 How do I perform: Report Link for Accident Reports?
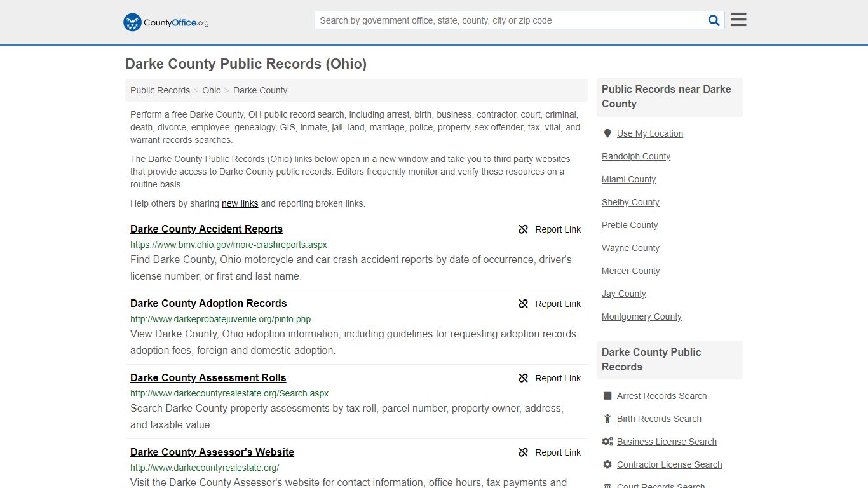click(x=558, y=229)
